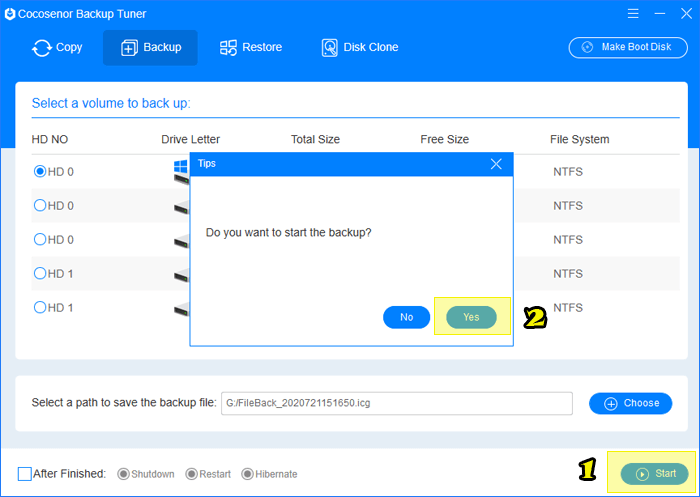The height and width of the screenshot is (497, 700).
Task: Choose the Shutdown radio option
Action: [123, 474]
